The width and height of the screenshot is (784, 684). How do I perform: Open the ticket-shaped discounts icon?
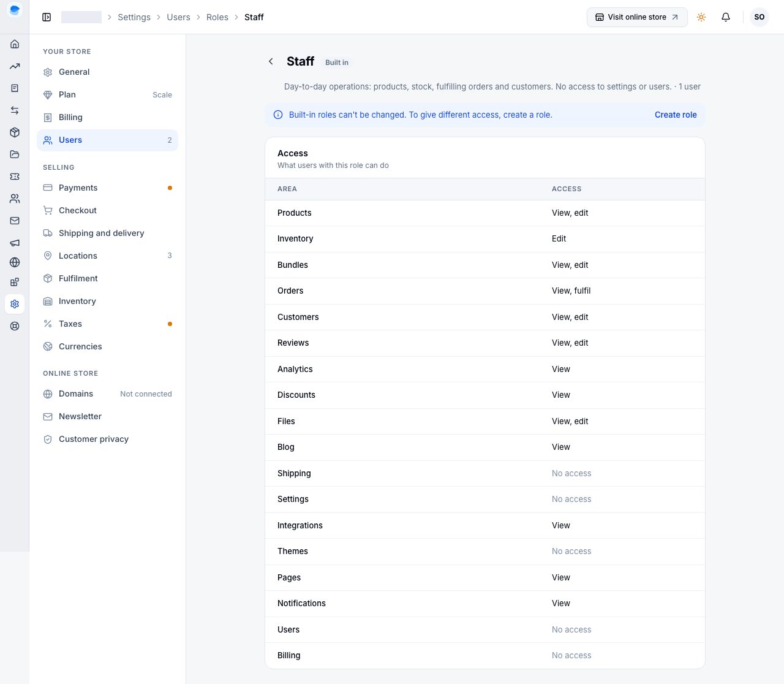pyautogui.click(x=15, y=177)
